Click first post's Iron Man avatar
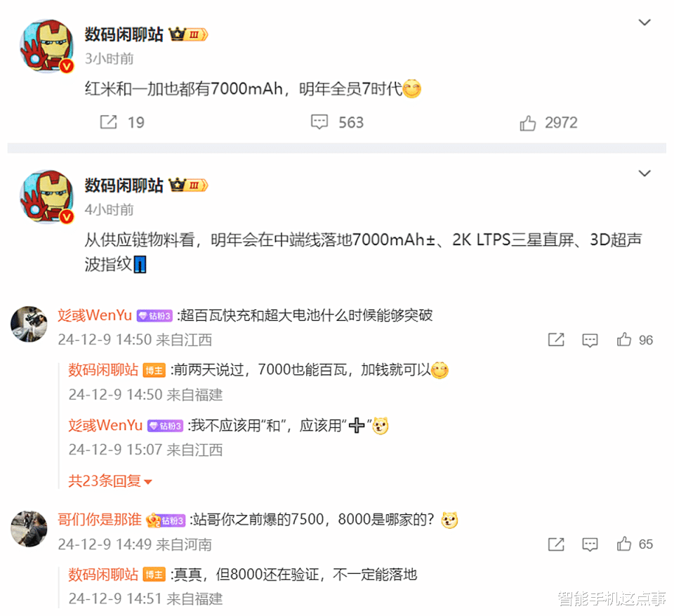Viewport: 674px width, 616px height. pos(47,46)
